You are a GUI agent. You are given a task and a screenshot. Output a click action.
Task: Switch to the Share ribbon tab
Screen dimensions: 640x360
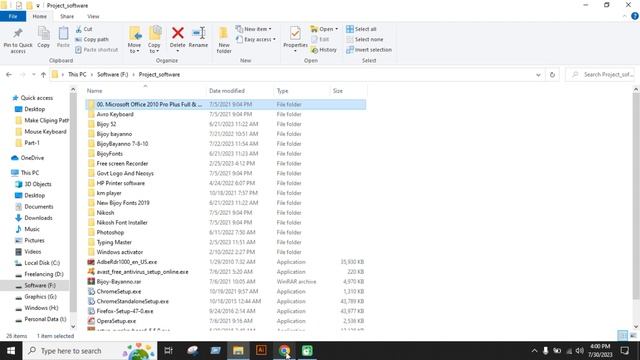coord(67,16)
